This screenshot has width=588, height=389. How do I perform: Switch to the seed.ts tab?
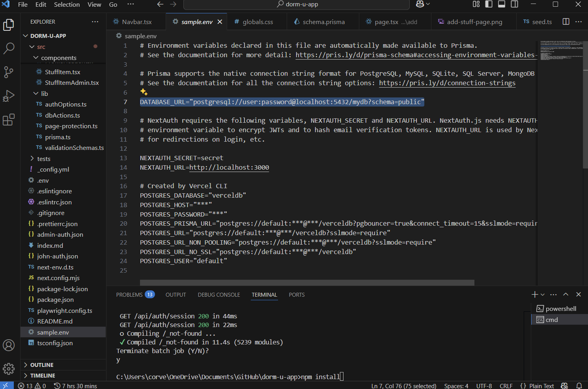click(538, 22)
